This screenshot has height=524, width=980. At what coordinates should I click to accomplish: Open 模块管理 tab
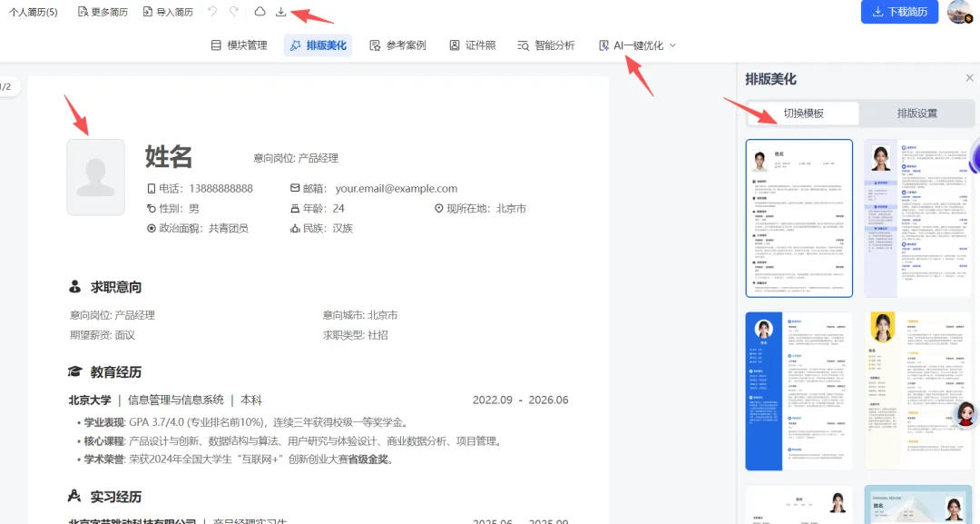(240, 45)
